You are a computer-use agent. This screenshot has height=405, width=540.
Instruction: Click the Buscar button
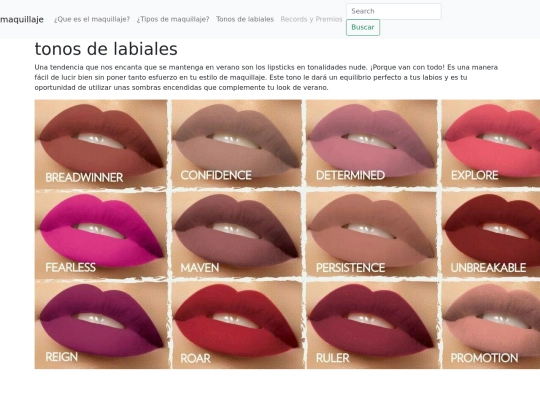click(x=363, y=28)
